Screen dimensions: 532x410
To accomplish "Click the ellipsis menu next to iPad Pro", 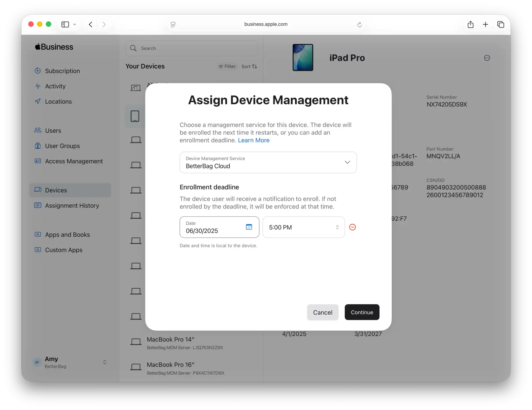I will point(487,58).
